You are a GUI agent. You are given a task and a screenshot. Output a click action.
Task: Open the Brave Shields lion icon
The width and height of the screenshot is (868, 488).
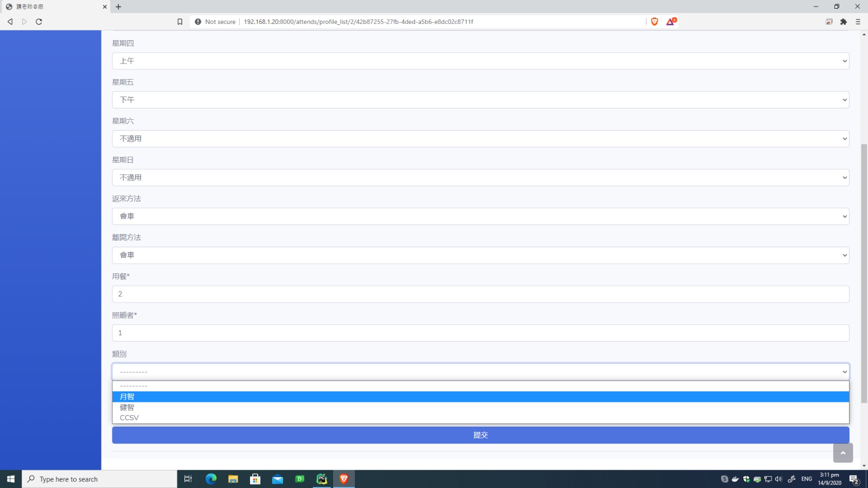[655, 22]
